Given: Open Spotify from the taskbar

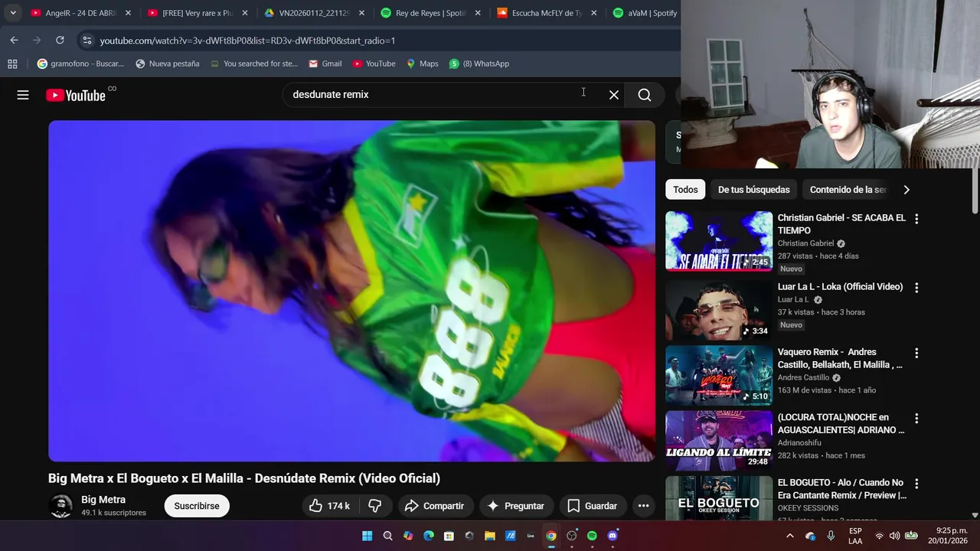Looking at the screenshot, I should click(x=592, y=536).
